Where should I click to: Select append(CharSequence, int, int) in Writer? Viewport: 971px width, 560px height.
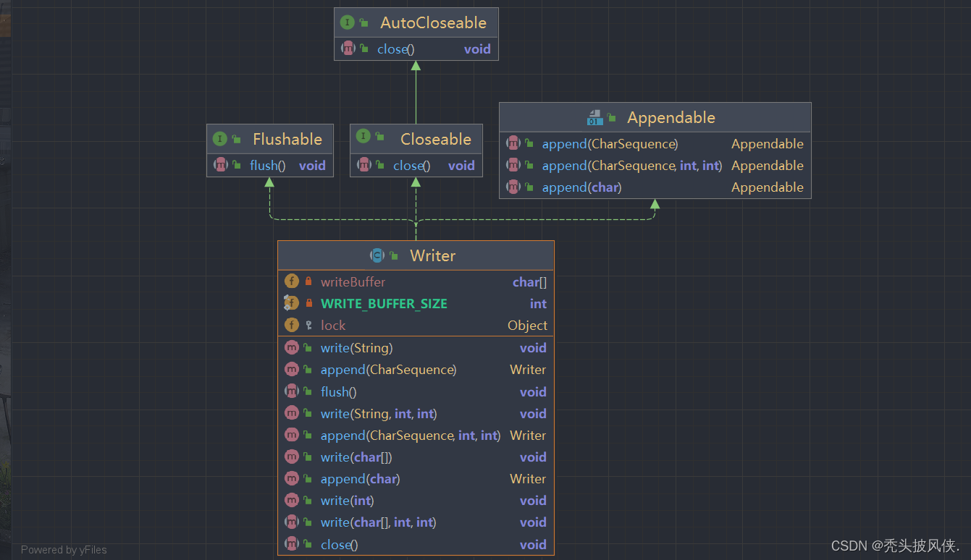coord(416,436)
